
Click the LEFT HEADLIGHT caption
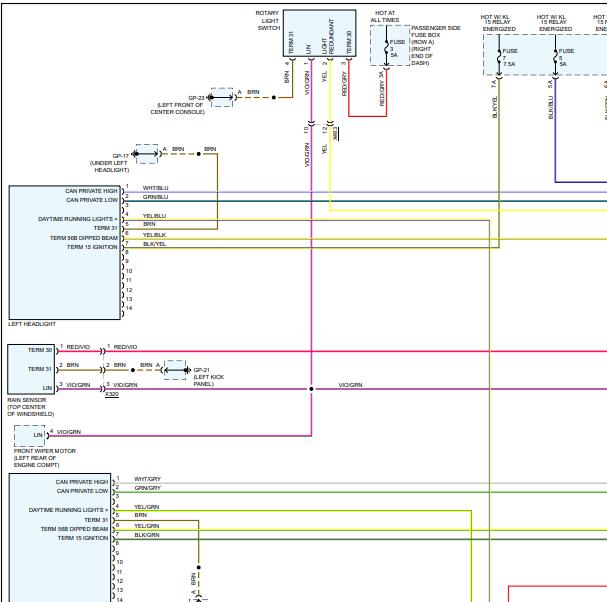pyautogui.click(x=32, y=324)
